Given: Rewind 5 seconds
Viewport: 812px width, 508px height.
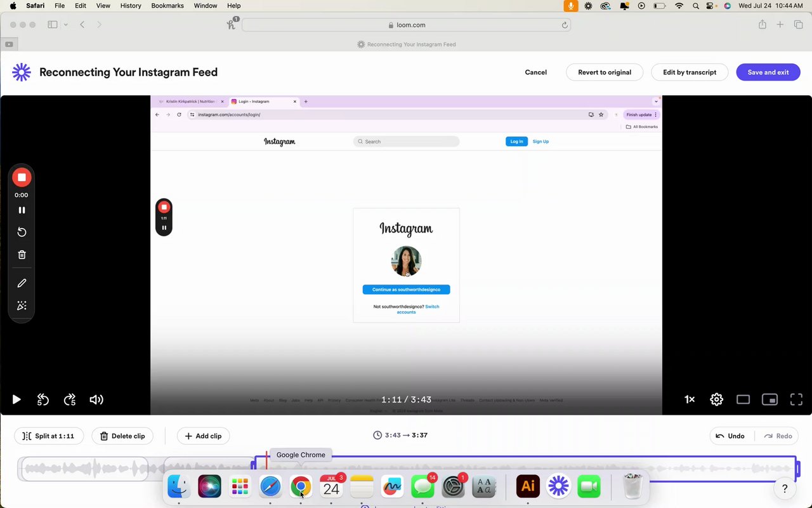Looking at the screenshot, I should [43, 399].
